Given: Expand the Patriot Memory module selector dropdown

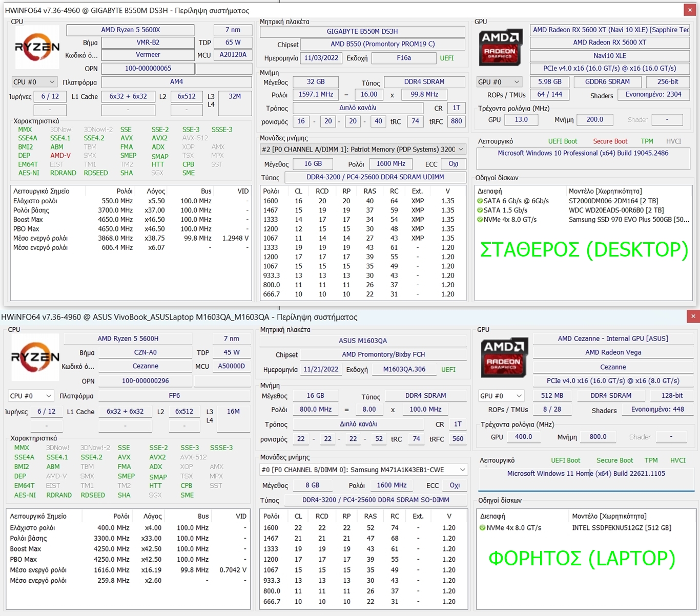Looking at the screenshot, I should pyautogui.click(x=362, y=150).
